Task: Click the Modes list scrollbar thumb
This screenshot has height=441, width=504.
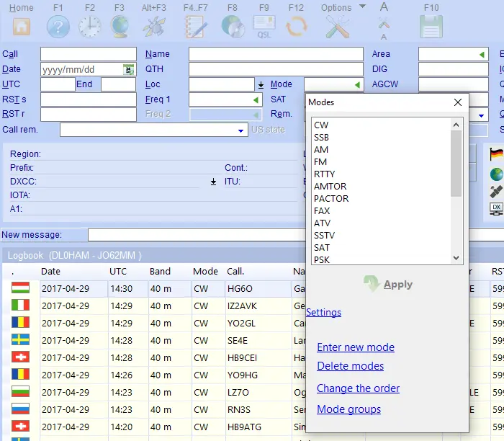Action: pyautogui.click(x=456, y=164)
